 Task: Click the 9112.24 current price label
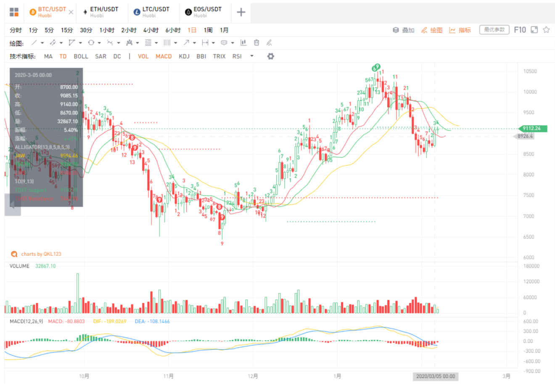532,128
